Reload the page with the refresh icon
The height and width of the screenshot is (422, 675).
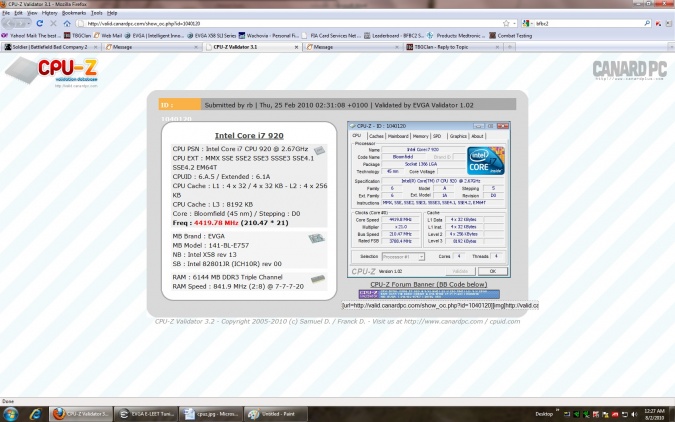click(x=40, y=23)
